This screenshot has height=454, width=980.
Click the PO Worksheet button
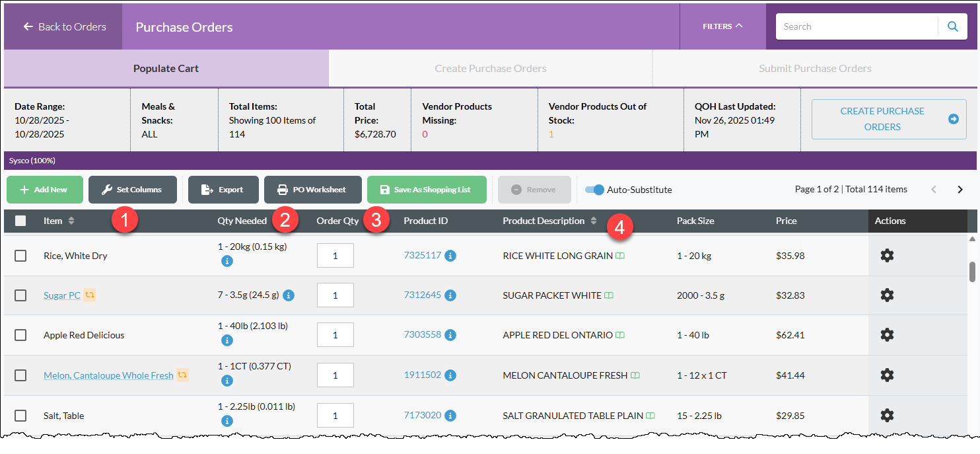(x=313, y=190)
